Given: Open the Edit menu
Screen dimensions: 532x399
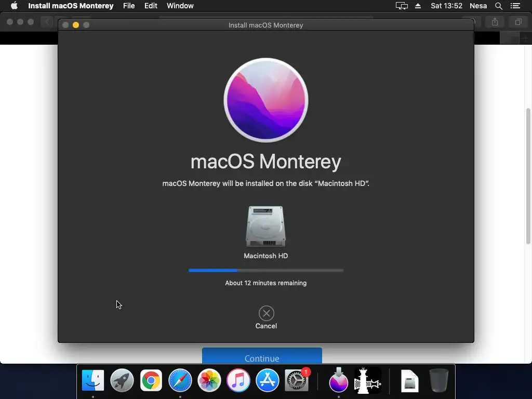Looking at the screenshot, I should coord(151,6).
